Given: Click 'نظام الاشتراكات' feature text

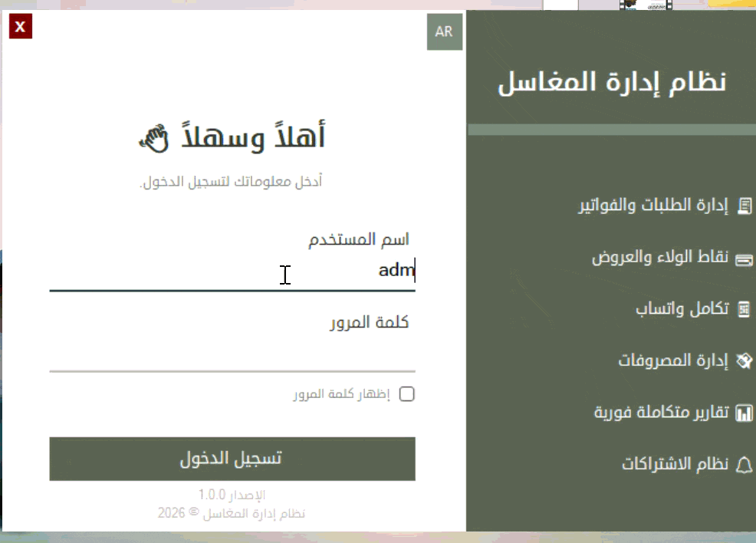Looking at the screenshot, I should pos(675,464).
